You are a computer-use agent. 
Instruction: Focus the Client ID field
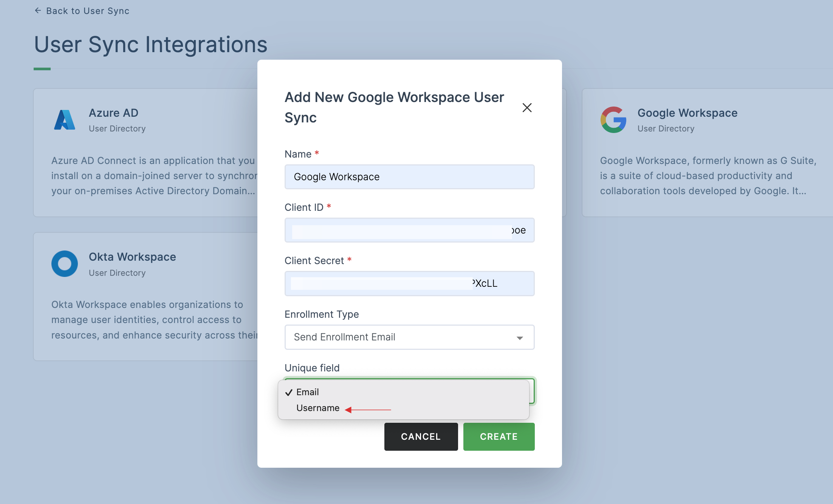409,230
